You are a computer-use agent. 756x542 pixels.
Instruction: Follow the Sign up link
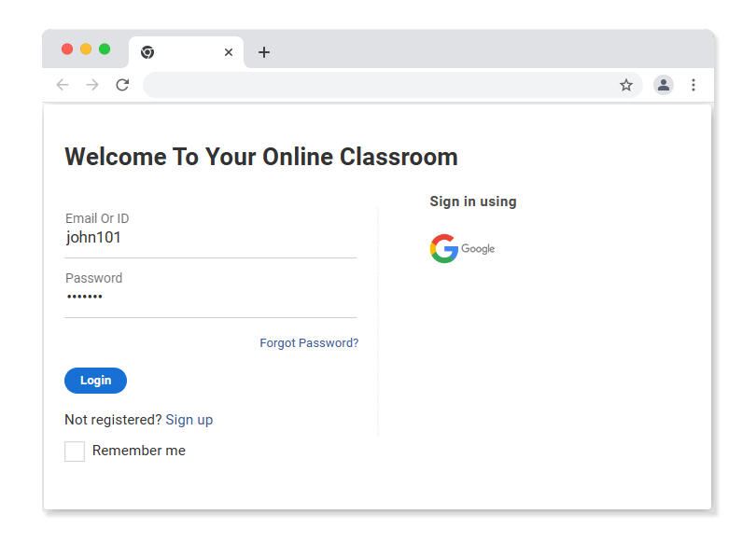(x=189, y=420)
